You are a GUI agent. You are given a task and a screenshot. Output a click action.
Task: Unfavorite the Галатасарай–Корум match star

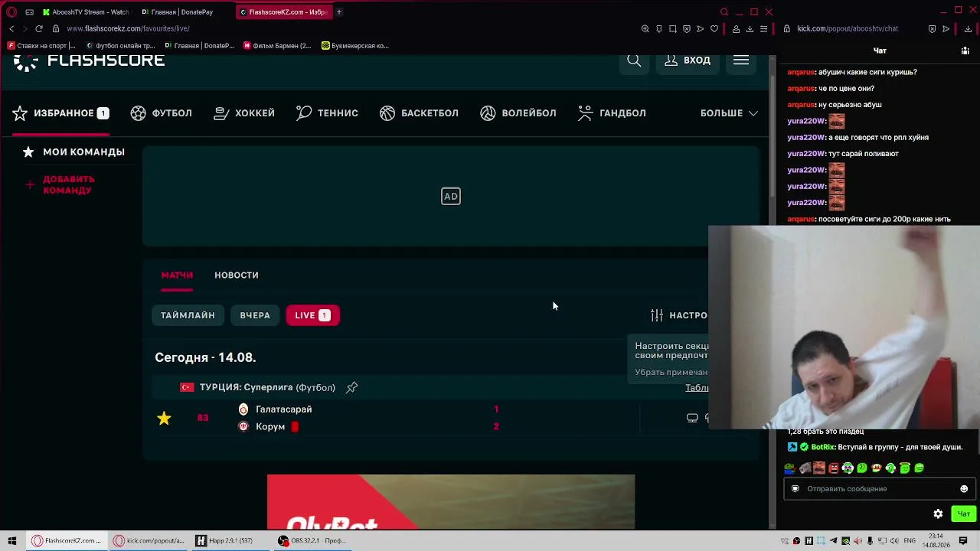(164, 418)
